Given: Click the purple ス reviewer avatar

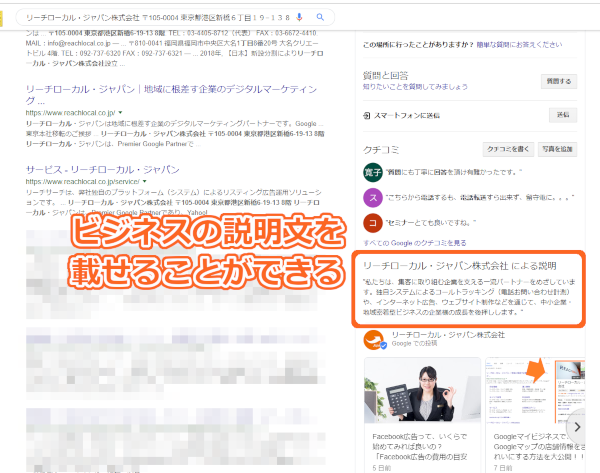Looking at the screenshot, I should pos(372,197).
